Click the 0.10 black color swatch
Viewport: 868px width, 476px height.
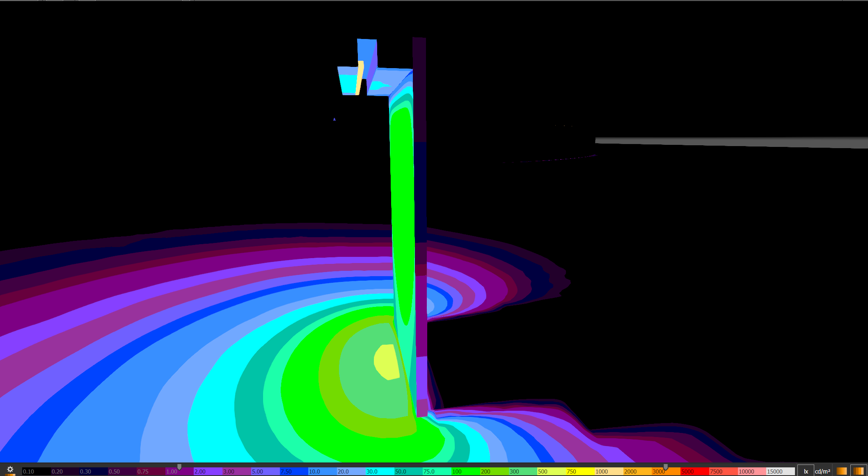(37, 471)
